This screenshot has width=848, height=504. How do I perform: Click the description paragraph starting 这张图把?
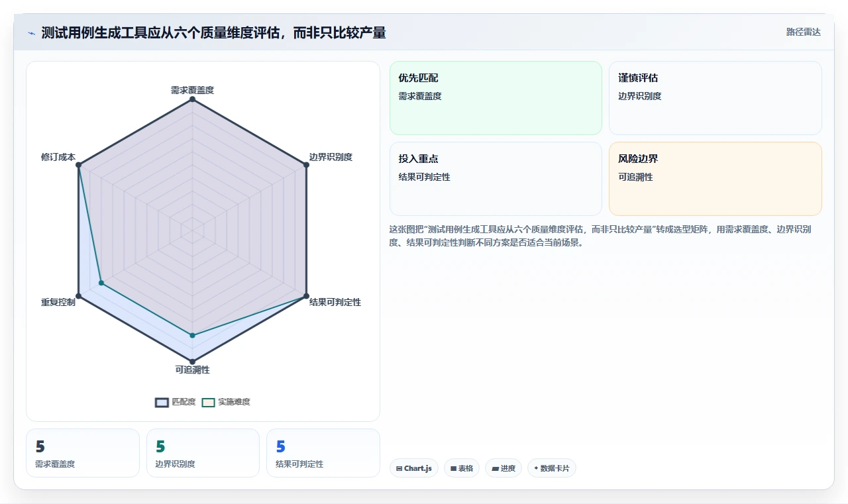point(600,236)
